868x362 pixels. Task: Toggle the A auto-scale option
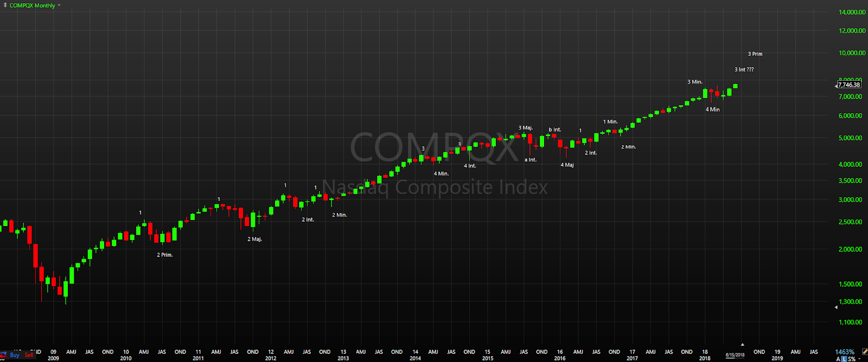[838, 359]
